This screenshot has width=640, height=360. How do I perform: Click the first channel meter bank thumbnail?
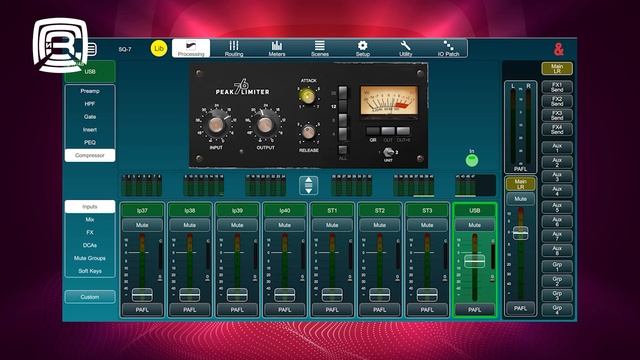coord(142,185)
